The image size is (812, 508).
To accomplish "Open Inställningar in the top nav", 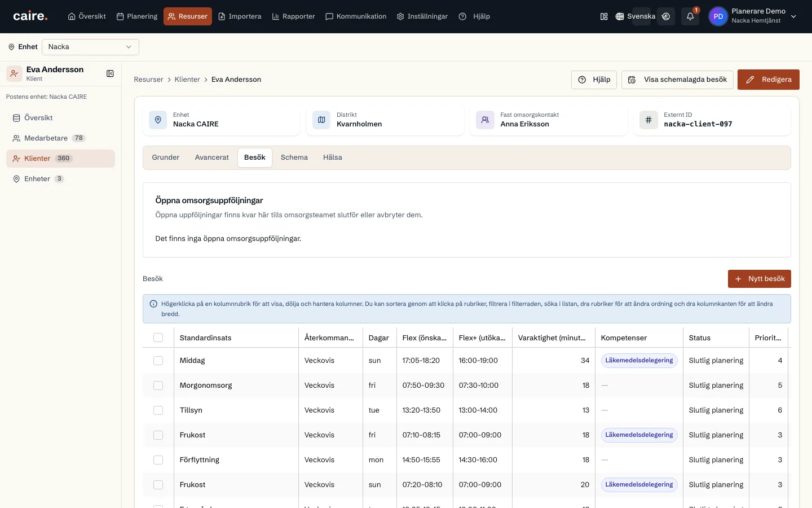I will coord(422,16).
